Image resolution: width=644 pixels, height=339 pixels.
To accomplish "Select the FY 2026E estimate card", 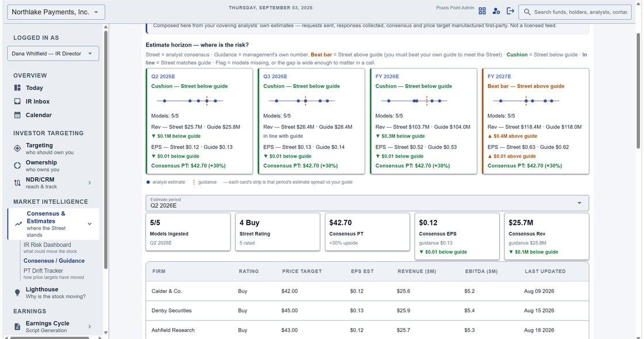I will pos(423,121).
